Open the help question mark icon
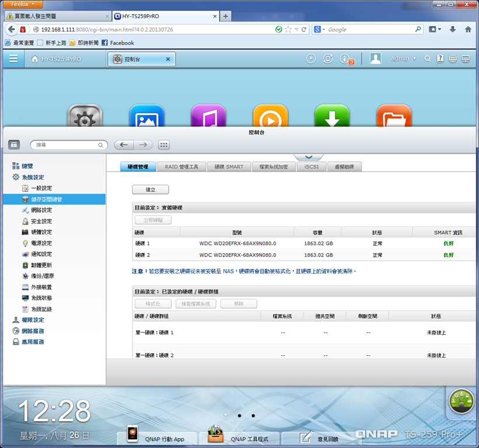 point(440,59)
